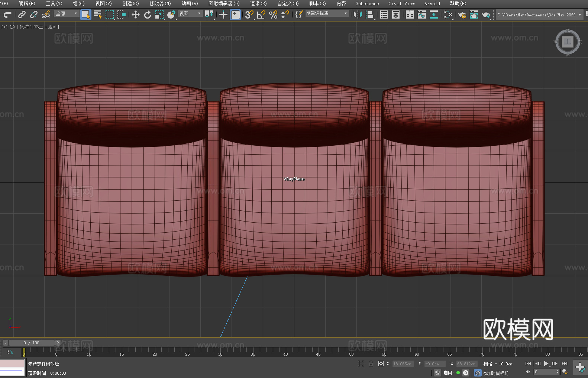
Task: Click the viewport [顶] view label
Action: tap(14, 27)
